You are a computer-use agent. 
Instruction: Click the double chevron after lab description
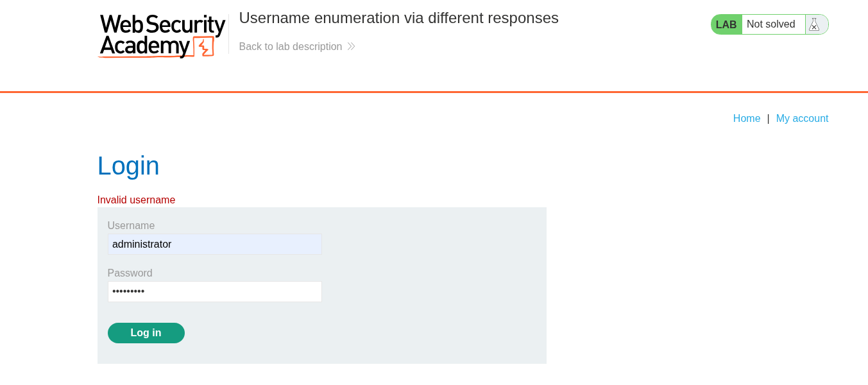[351, 47]
